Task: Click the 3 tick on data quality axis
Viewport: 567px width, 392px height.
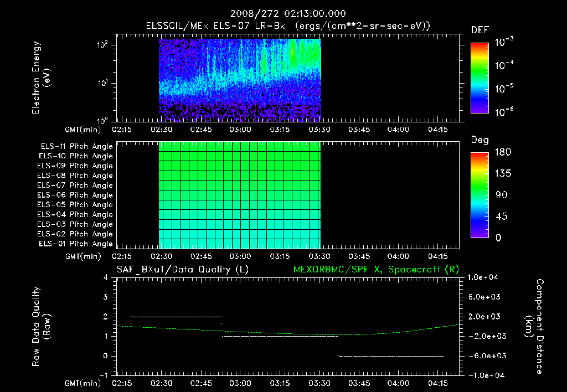Action: click(x=105, y=297)
